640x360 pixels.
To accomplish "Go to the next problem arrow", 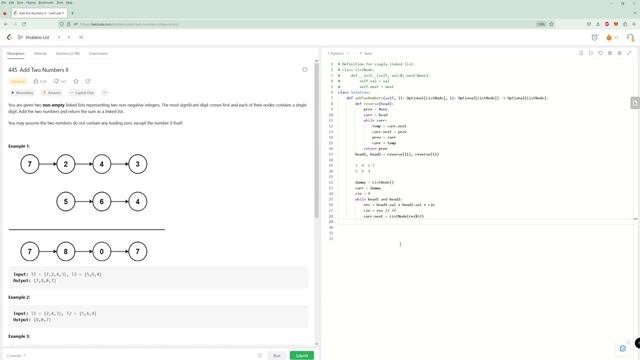I will click(x=69, y=37).
